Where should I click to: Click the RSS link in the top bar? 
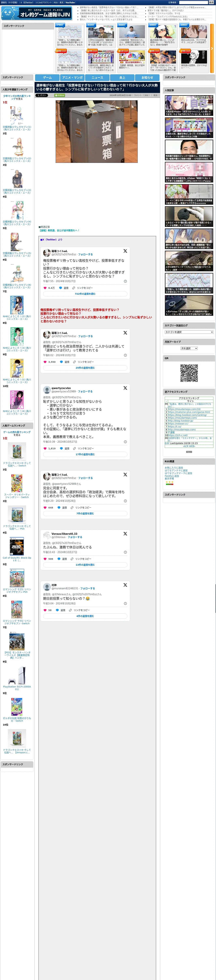click(56, 2)
